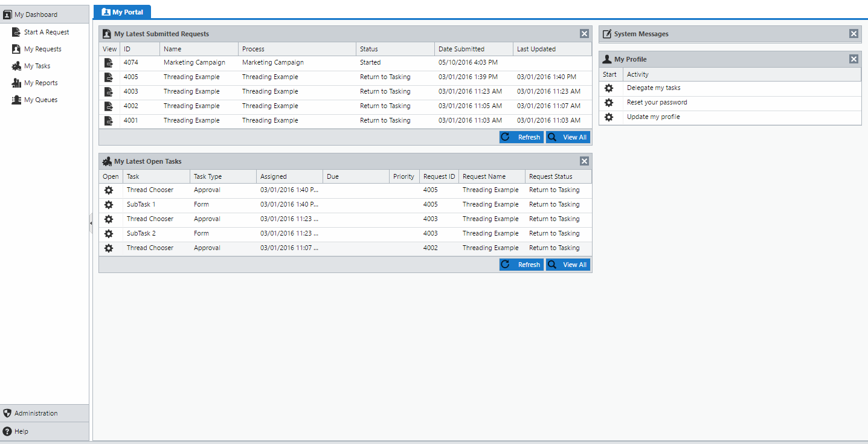Collapse the left sidebar with splitter arrow

(91, 223)
